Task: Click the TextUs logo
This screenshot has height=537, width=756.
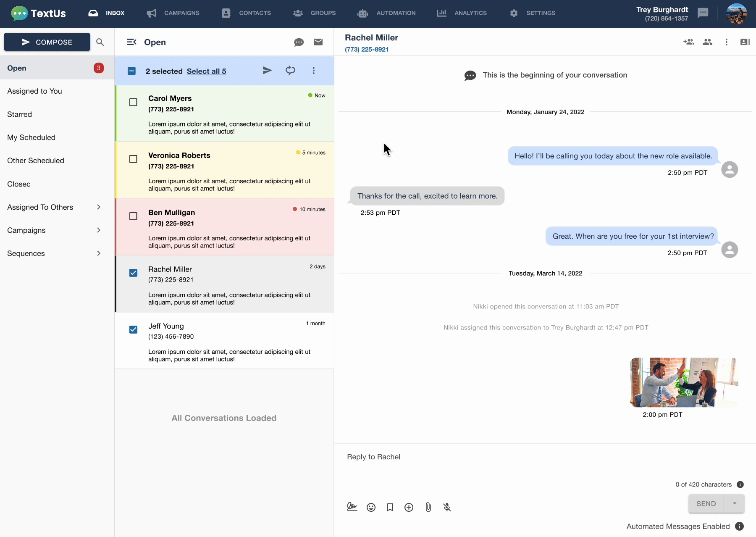Action: pos(38,13)
